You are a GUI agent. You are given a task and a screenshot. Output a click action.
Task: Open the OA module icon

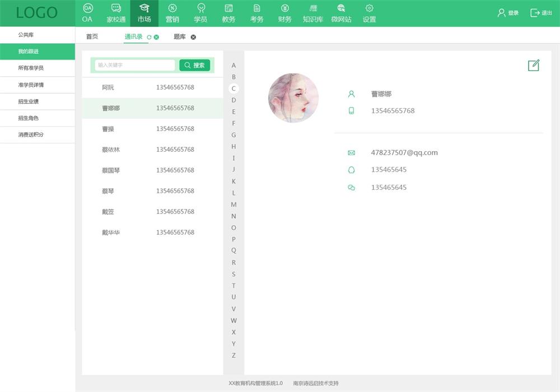click(x=87, y=8)
